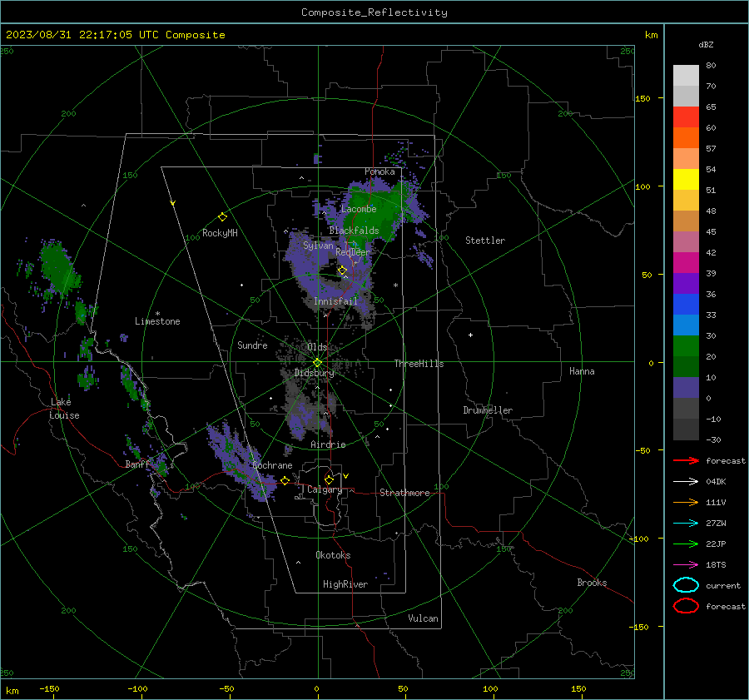749x700 pixels.
Task: Click the yellow diamond marker near RockyMH
Action: 222,217
